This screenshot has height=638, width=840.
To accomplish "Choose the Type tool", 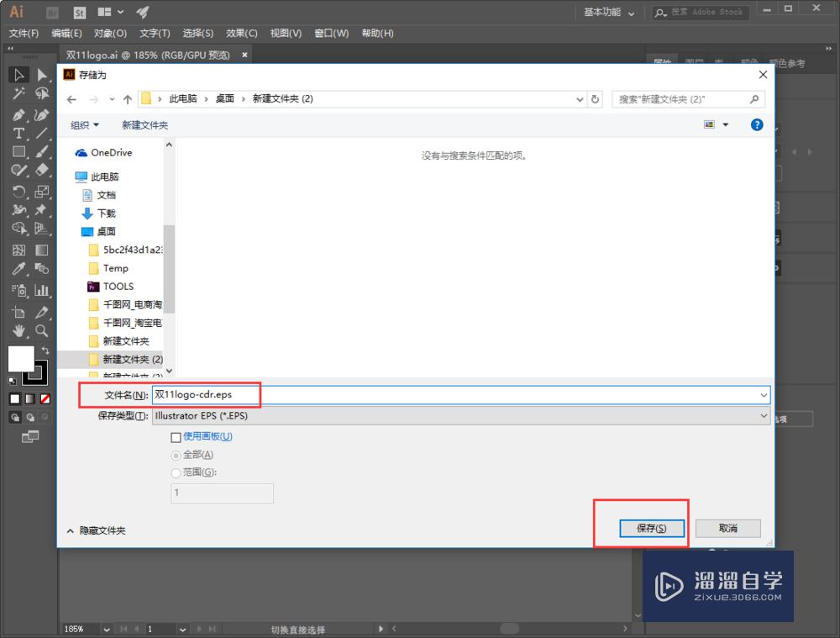I will [x=18, y=133].
